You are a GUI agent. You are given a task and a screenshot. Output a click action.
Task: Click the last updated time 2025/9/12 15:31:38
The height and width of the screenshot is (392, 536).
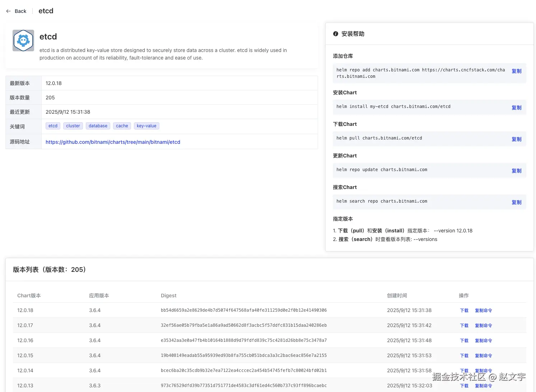[68, 112]
